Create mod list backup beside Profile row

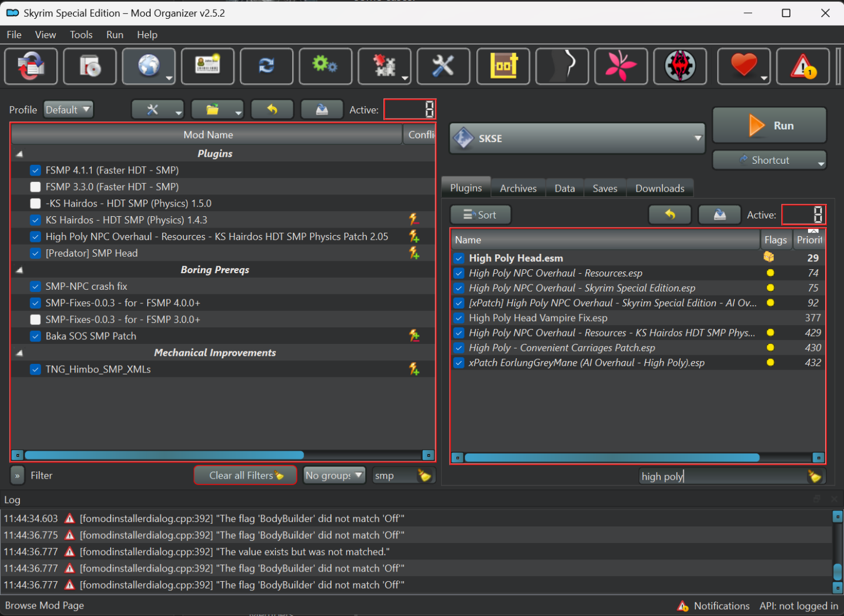pyautogui.click(x=322, y=110)
